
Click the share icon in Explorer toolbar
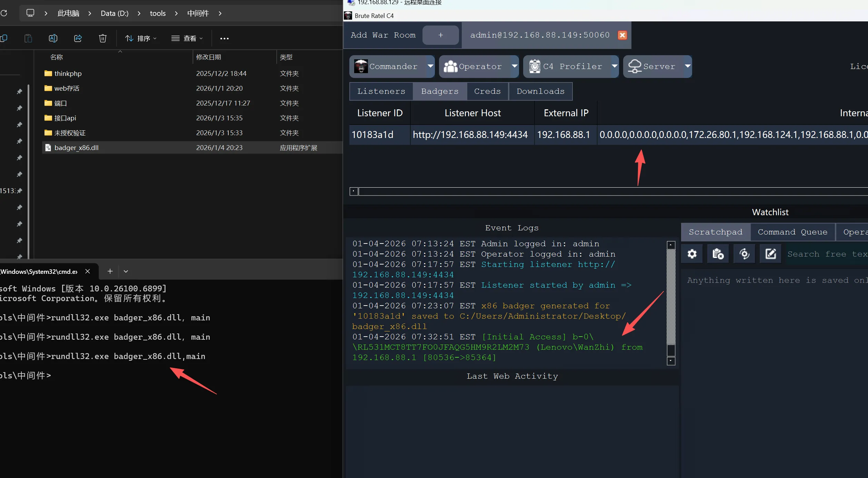78,38
